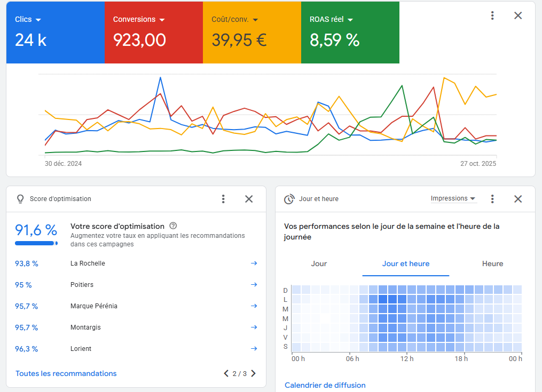Screen dimensions: 542x392
Task: Click Lorient campaign name
Action: click(81, 348)
